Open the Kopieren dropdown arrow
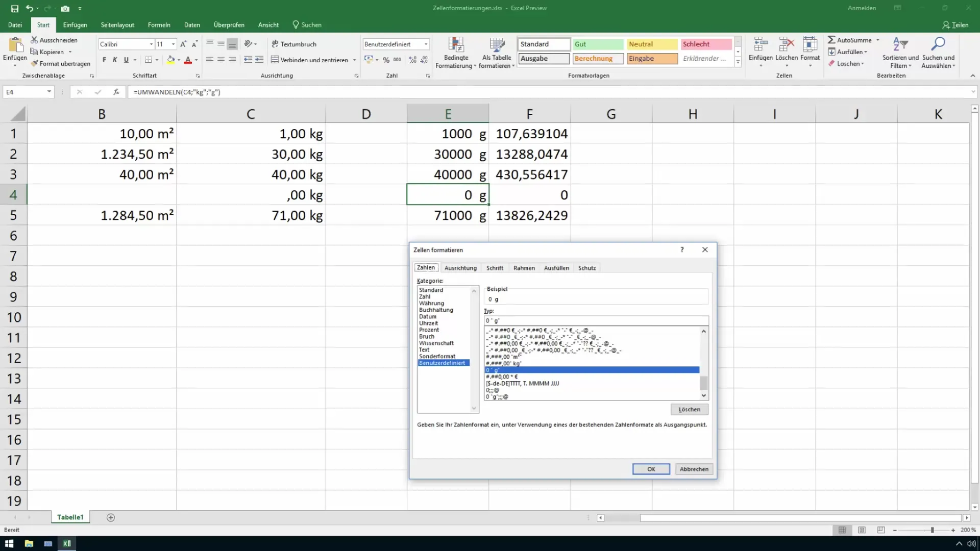The image size is (980, 551). tap(70, 52)
